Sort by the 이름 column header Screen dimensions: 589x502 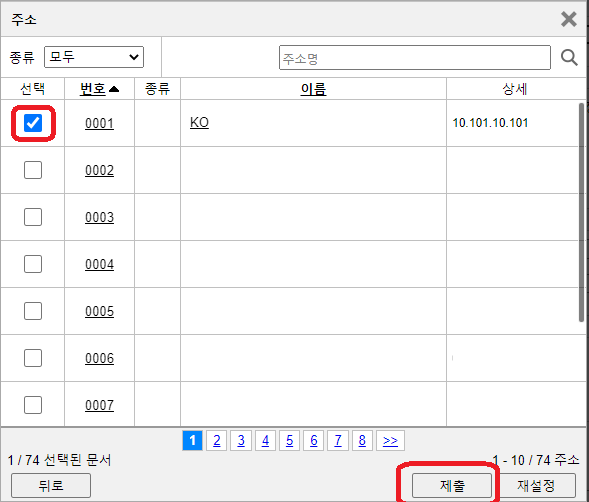pyautogui.click(x=313, y=89)
